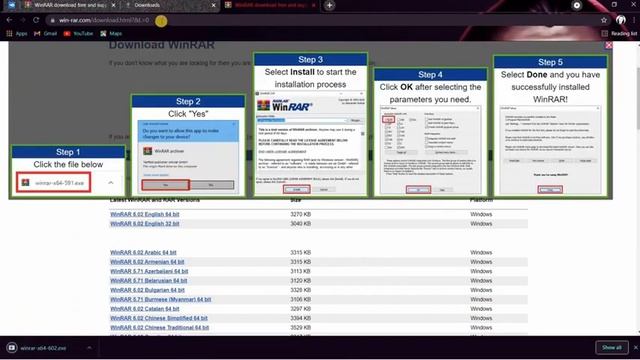Open the Apps bookmark shortcut
640x360 pixels.
coord(17,33)
